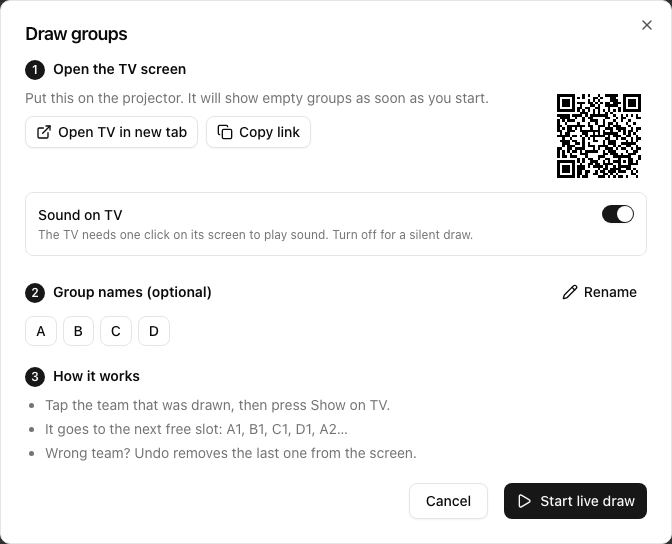This screenshot has height=544, width=672.
Task: Select group chip C
Action: (116, 331)
